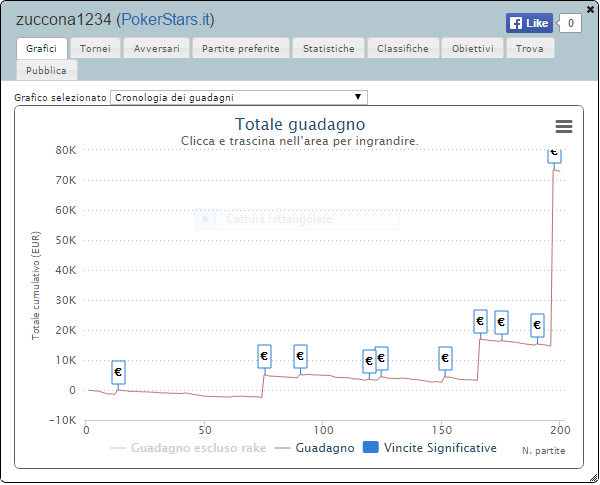600x485 pixels.
Task: Click the blue Vincite Significative swatch
Action: click(x=370, y=447)
